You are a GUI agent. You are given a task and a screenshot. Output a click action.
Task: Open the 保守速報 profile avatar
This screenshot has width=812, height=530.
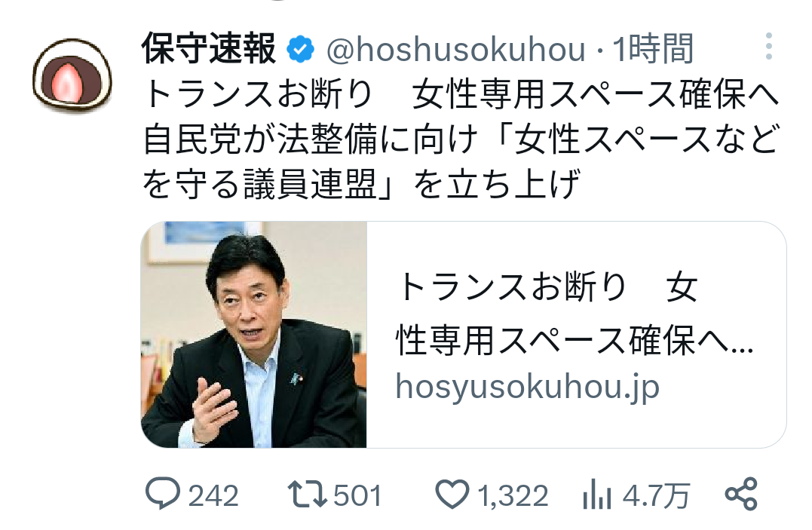[x=72, y=75]
